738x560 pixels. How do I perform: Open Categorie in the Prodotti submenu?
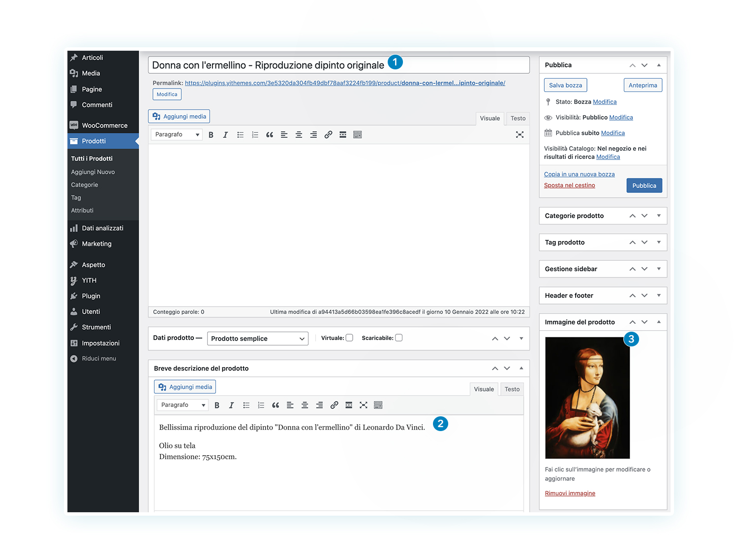click(x=85, y=185)
